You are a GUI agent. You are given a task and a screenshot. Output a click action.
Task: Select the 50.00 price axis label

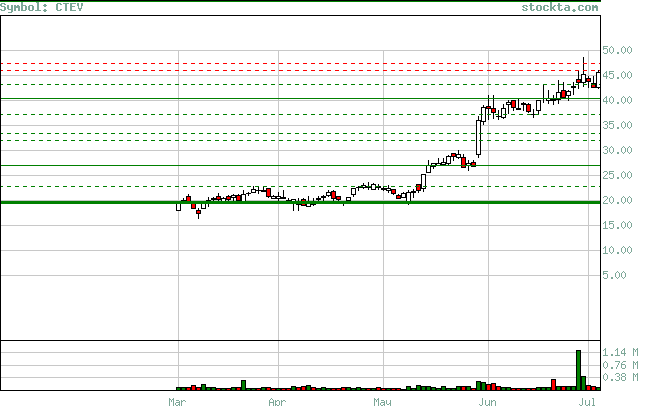coord(617,51)
